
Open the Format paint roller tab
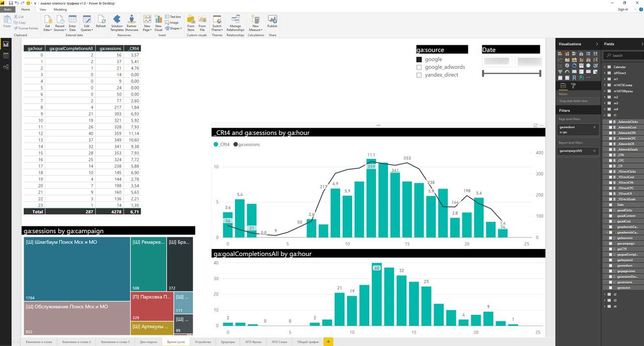(x=573, y=86)
